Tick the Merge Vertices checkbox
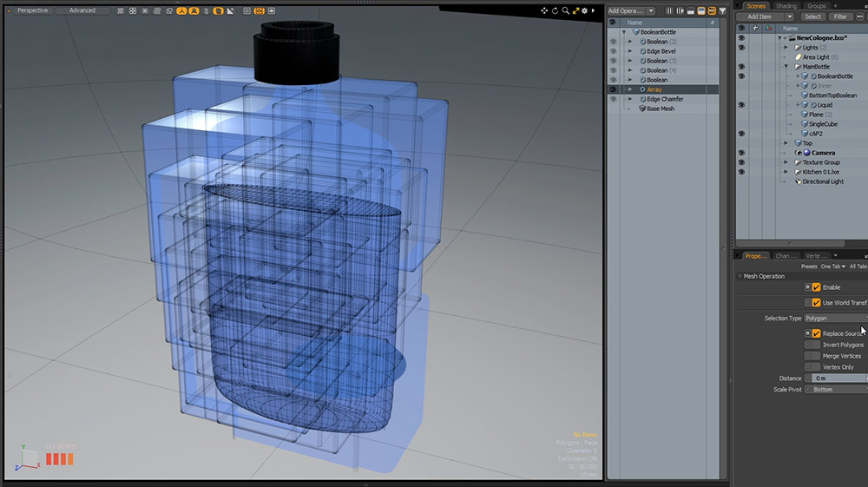The width and height of the screenshot is (868, 487). tap(815, 356)
